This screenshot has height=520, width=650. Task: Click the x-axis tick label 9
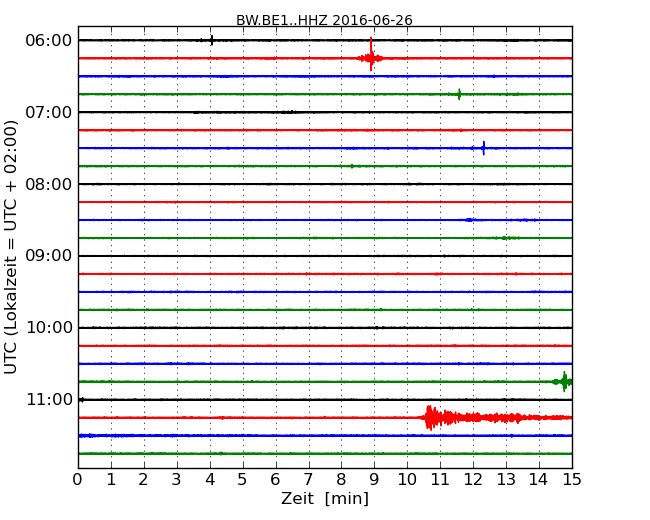374,480
